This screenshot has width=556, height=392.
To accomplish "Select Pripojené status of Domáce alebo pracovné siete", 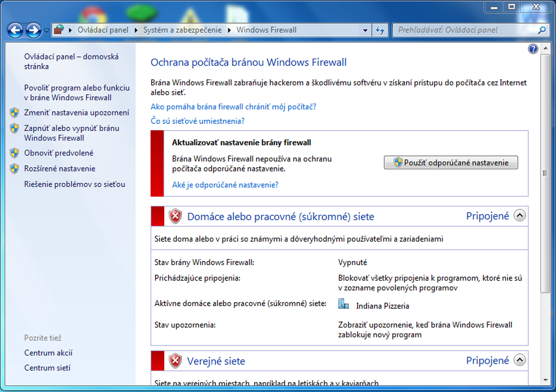I will [487, 216].
